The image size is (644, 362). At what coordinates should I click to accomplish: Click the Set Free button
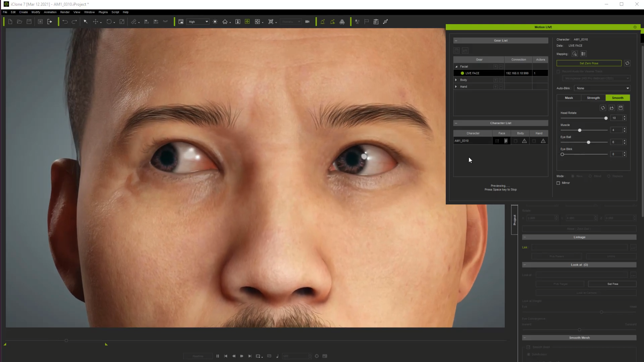tap(612, 284)
